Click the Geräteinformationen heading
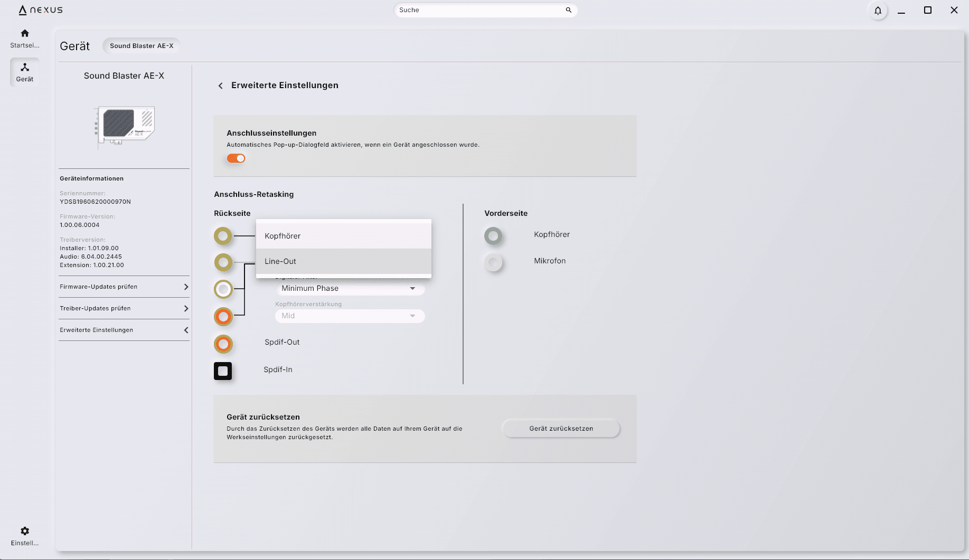Viewport: 969px width, 560px height. tap(91, 178)
